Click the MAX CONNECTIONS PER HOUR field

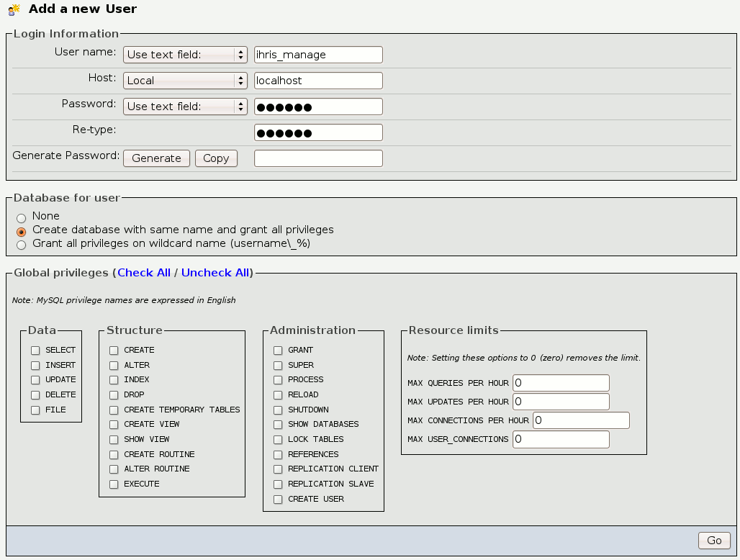click(x=581, y=420)
